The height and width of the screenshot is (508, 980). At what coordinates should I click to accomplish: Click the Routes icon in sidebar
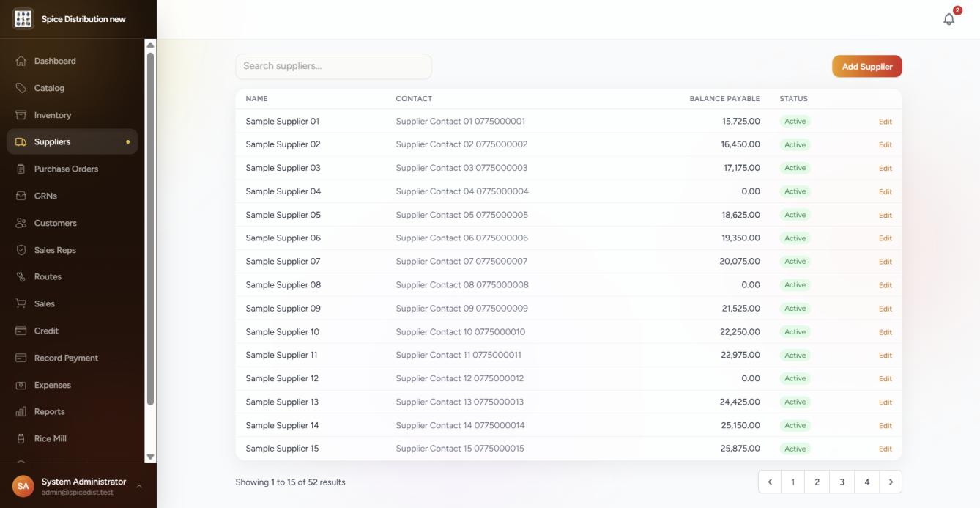coord(21,276)
